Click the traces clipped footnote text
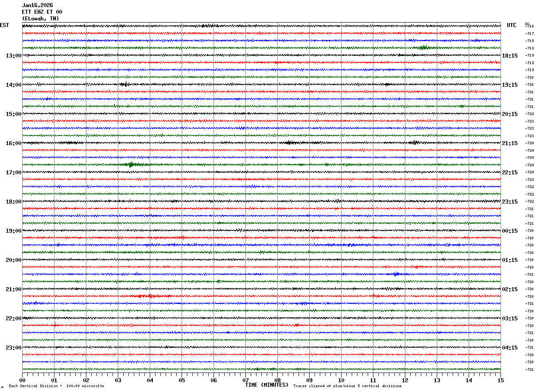This screenshot has height=392, width=536. coord(347,386)
